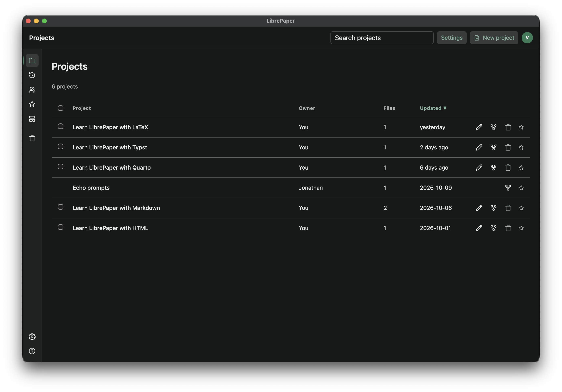
Task: Open the Trash sidebar icon
Action: coord(32,138)
